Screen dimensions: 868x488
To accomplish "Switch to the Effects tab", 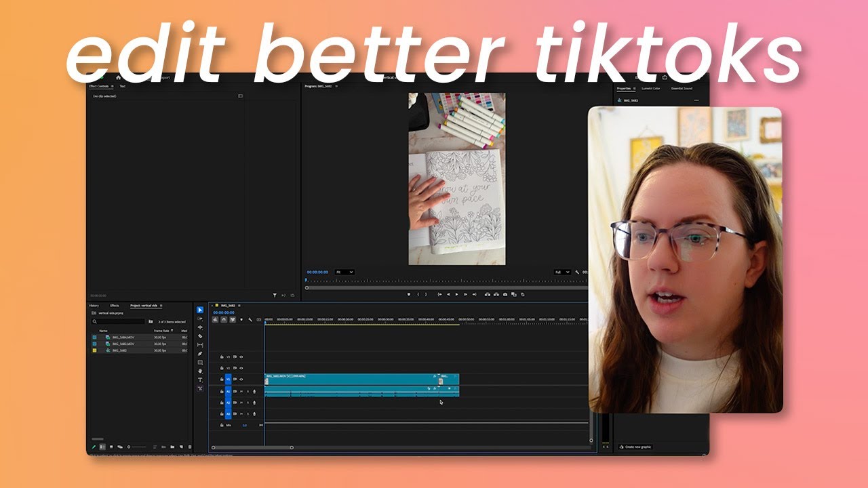I will coord(115,306).
